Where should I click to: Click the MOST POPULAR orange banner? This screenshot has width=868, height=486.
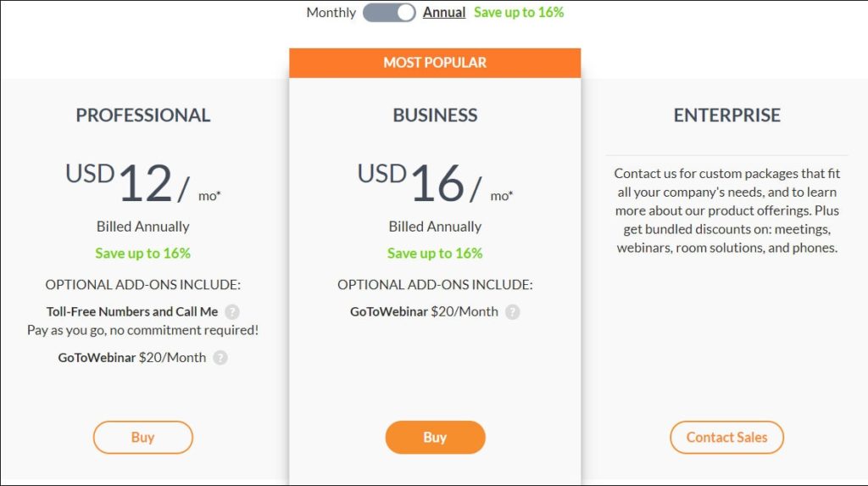[x=435, y=63]
